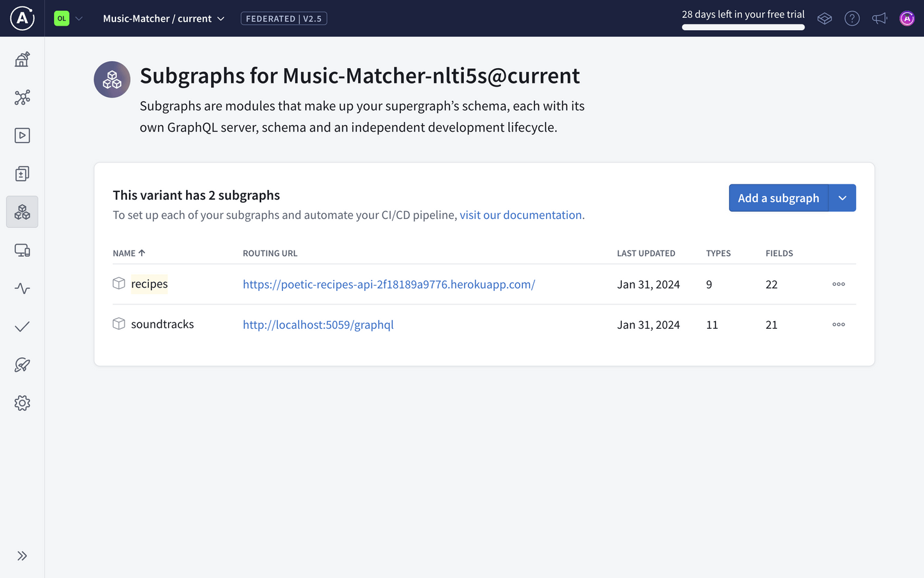
Task: Open the help question mark icon
Action: point(852,18)
